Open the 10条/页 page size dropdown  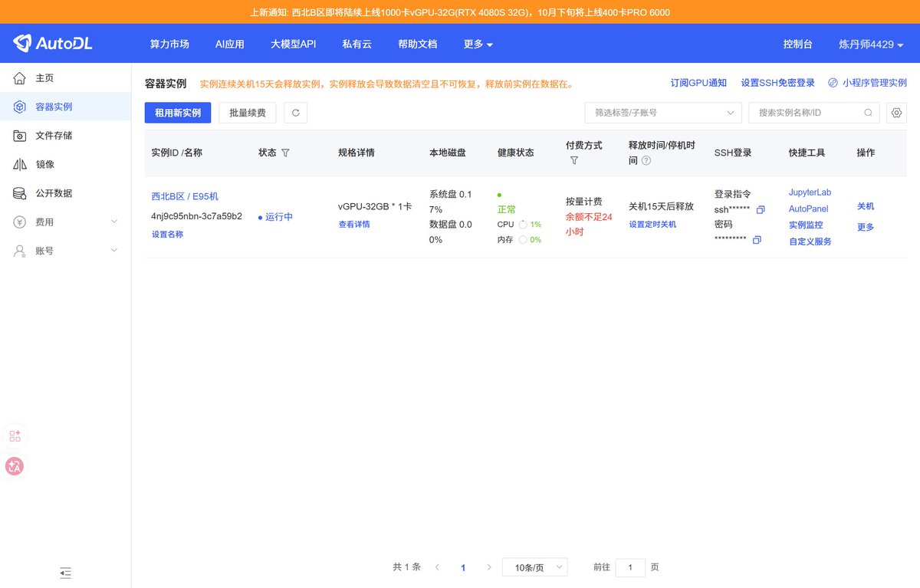click(x=535, y=567)
